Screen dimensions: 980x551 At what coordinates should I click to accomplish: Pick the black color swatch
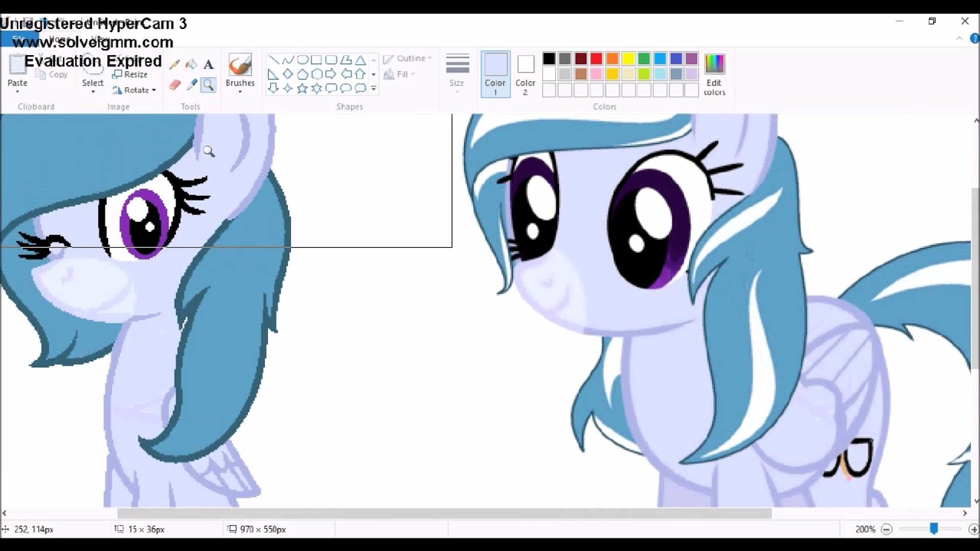pyautogui.click(x=549, y=59)
